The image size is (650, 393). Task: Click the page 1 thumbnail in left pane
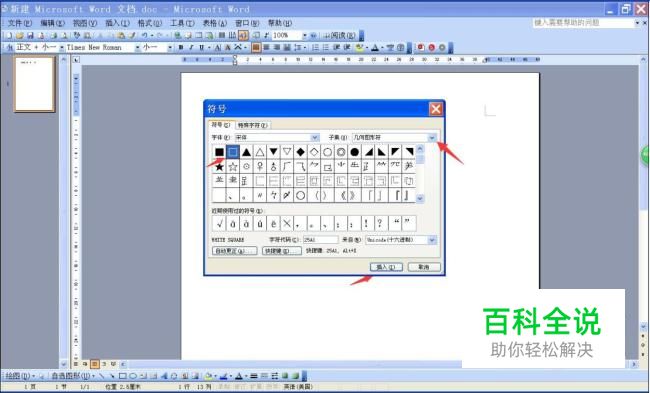click(x=34, y=84)
